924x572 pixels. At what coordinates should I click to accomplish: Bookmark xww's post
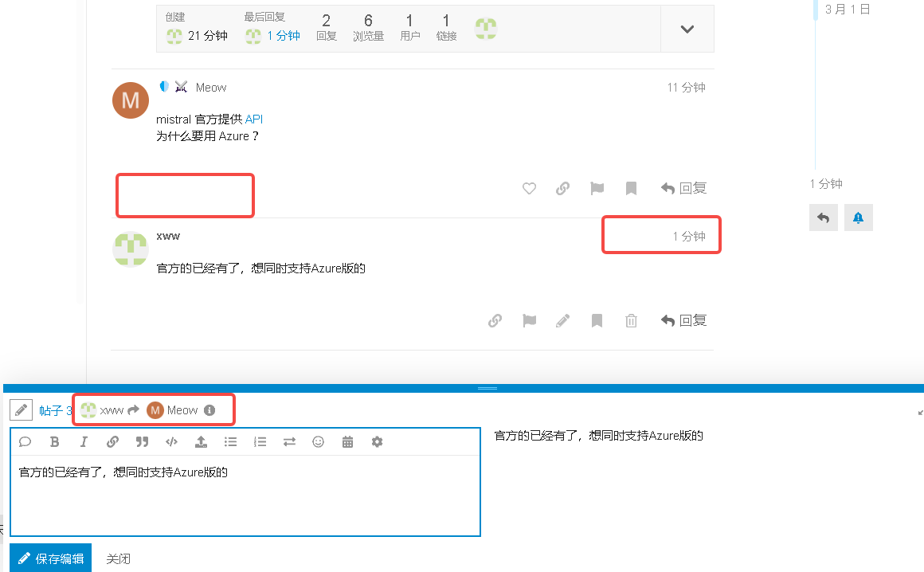(597, 320)
